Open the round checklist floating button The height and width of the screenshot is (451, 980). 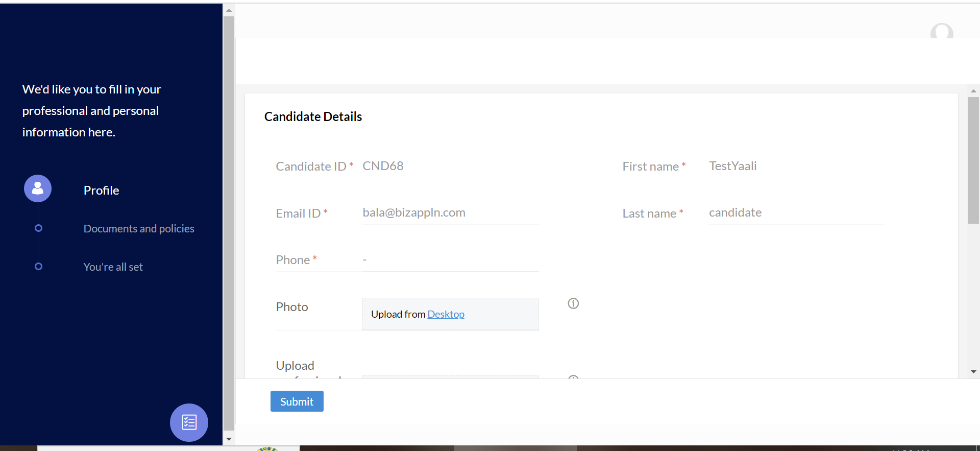[x=189, y=422]
